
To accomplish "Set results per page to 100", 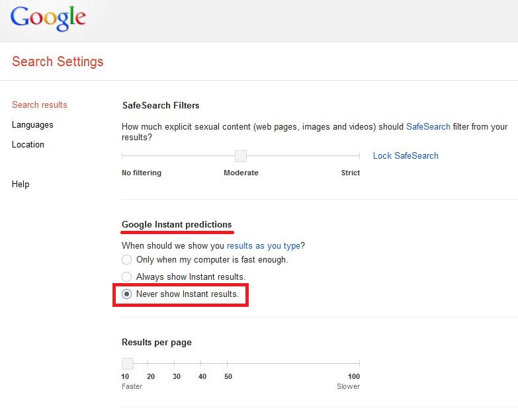I will click(359, 364).
